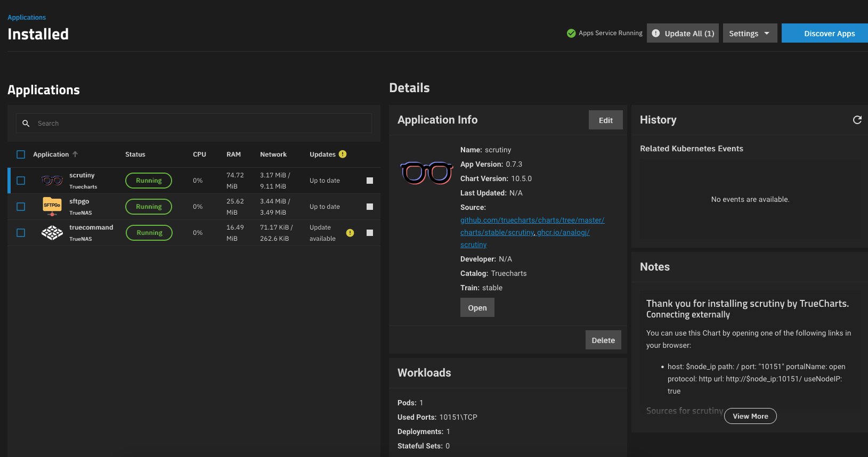Click the Update All (1) button
The width and height of the screenshot is (868, 457).
coord(683,33)
